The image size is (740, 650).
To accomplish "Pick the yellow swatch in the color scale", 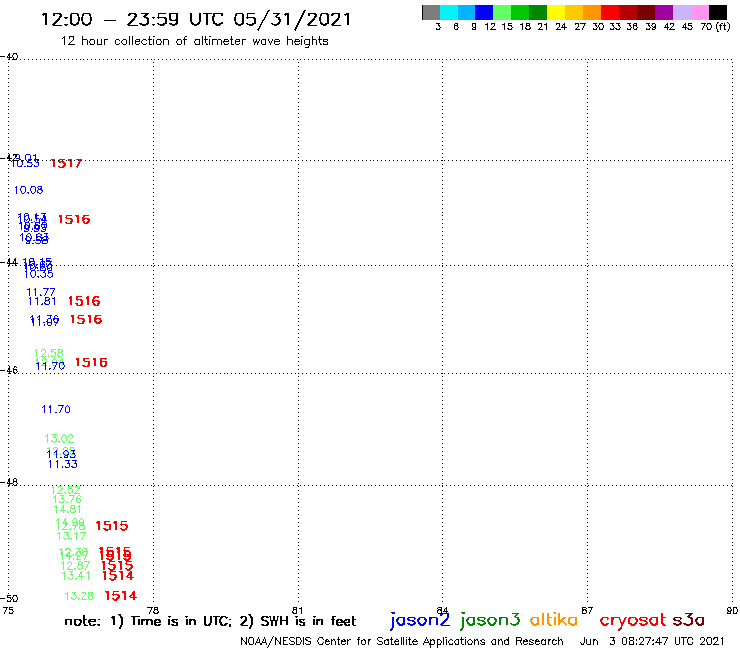I will tap(556, 12).
